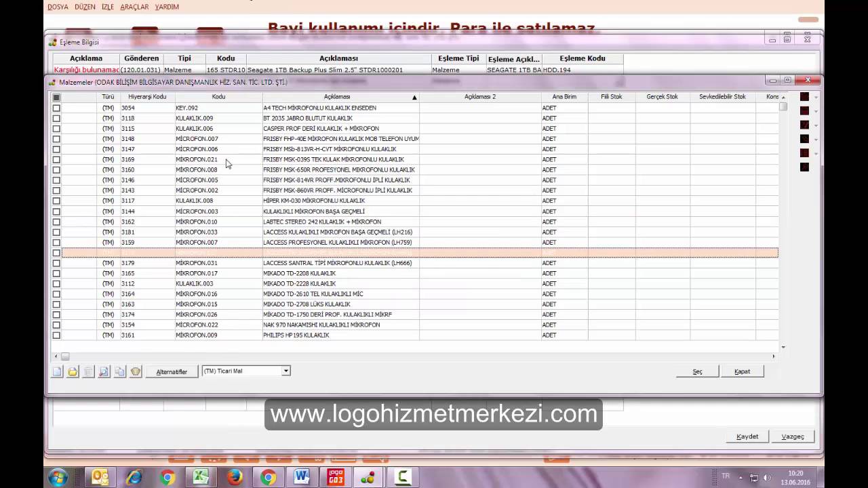
Task: Click the TR language indicator
Action: coord(726,476)
